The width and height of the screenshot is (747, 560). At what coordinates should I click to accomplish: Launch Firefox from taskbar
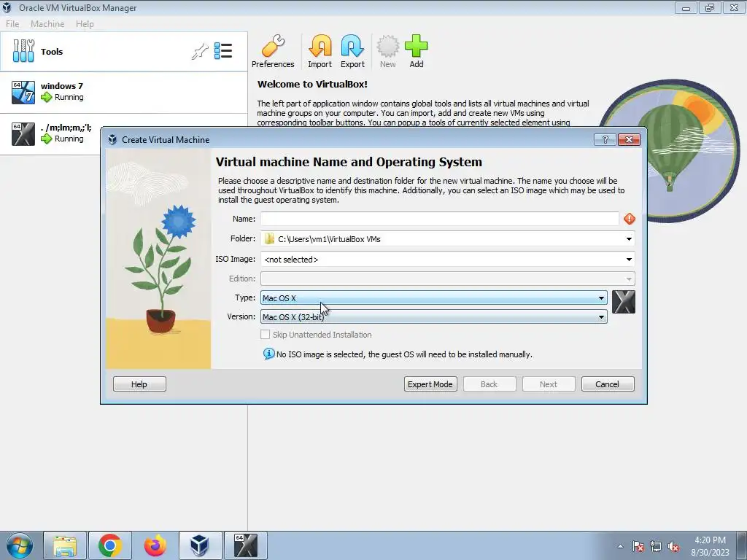click(x=155, y=545)
